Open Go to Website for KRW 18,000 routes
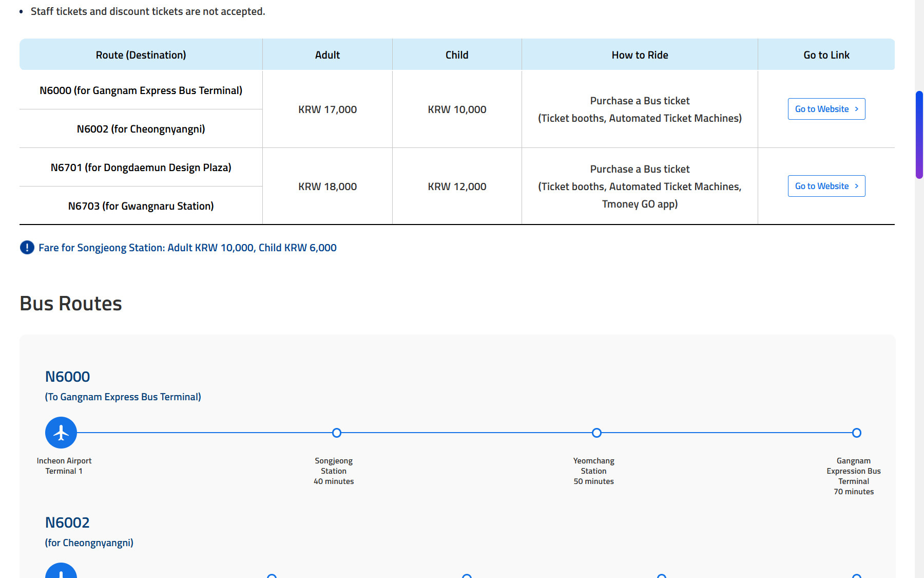The height and width of the screenshot is (578, 924). point(826,186)
